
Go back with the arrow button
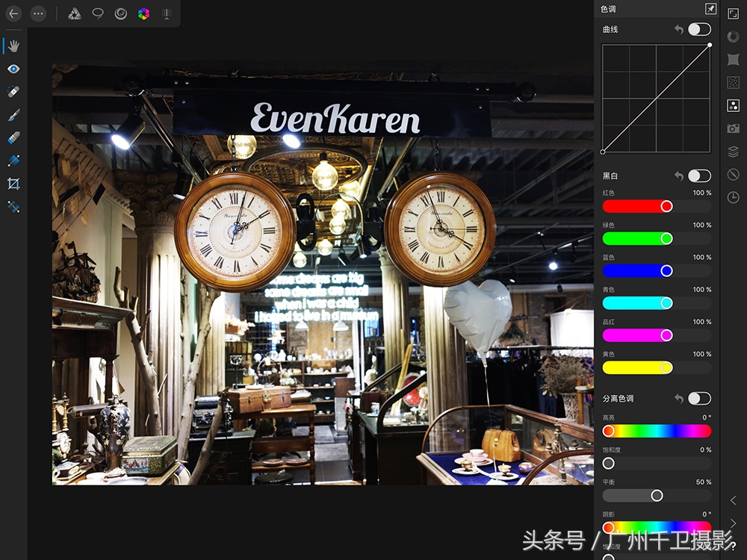click(x=13, y=13)
